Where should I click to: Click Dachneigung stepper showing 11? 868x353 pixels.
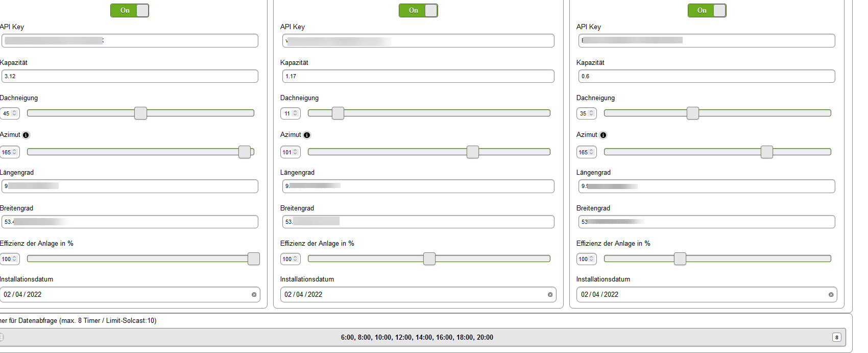291,113
